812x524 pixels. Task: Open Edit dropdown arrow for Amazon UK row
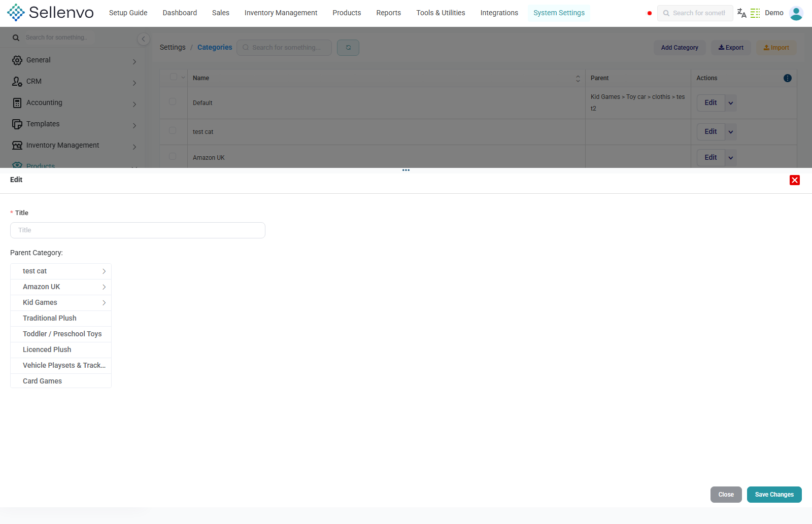pos(731,158)
